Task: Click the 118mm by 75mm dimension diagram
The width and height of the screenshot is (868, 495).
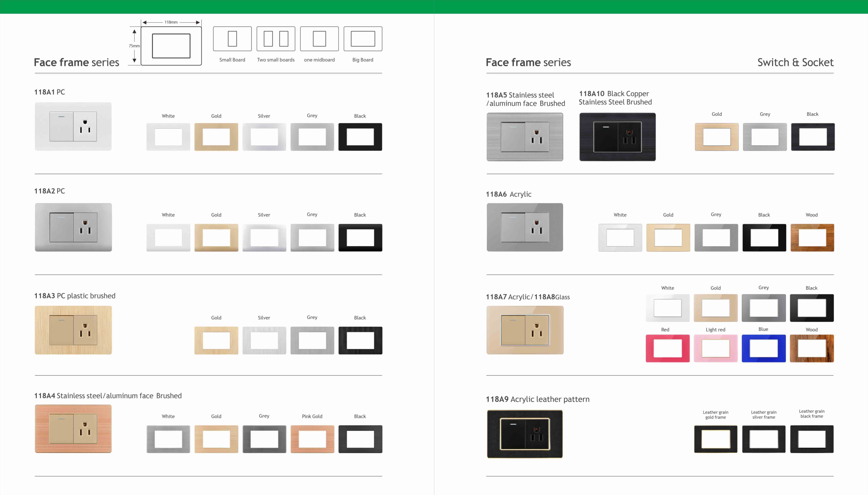Action: point(165,42)
